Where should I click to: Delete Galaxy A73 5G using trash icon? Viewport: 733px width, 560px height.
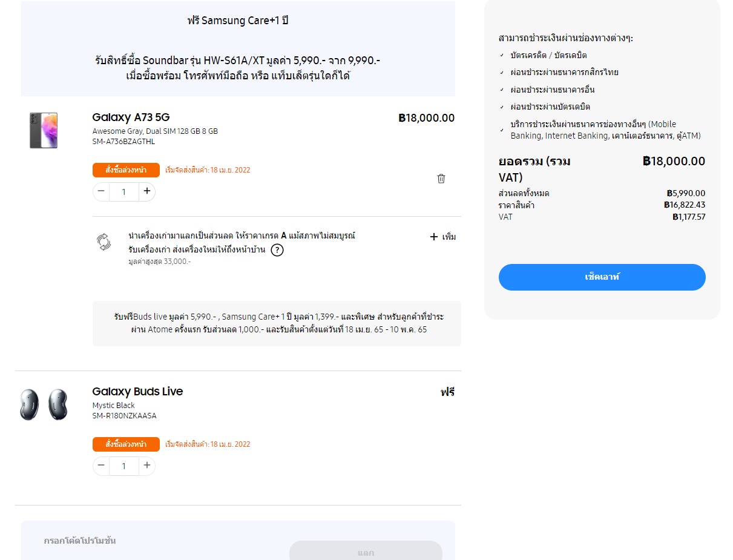coord(441,179)
